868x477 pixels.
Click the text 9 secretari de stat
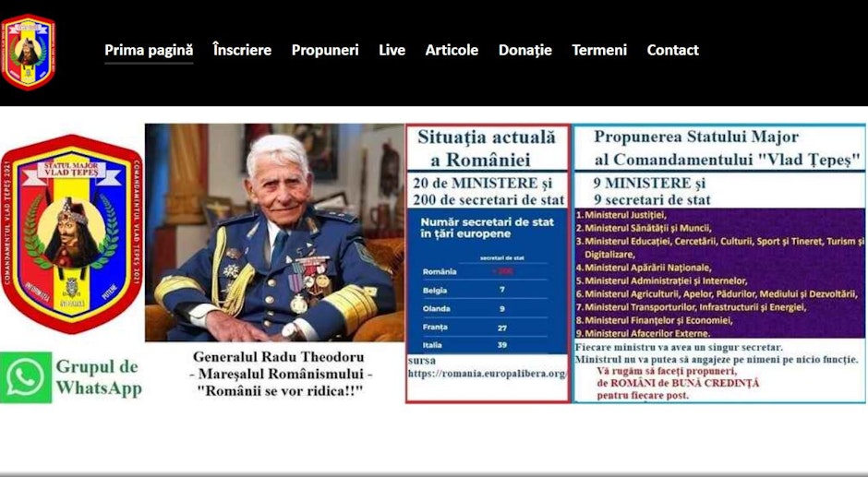point(652,200)
